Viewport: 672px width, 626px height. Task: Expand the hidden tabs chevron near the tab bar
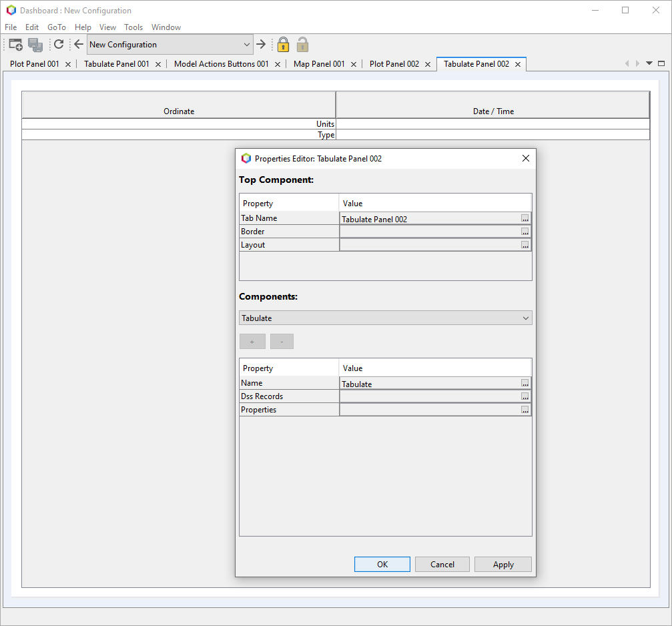pos(647,63)
